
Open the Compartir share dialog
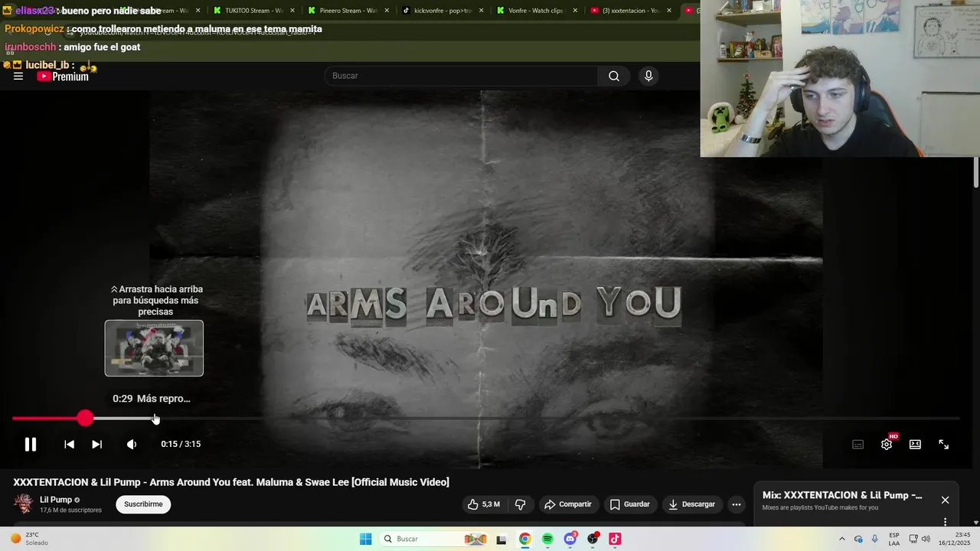[568, 504]
